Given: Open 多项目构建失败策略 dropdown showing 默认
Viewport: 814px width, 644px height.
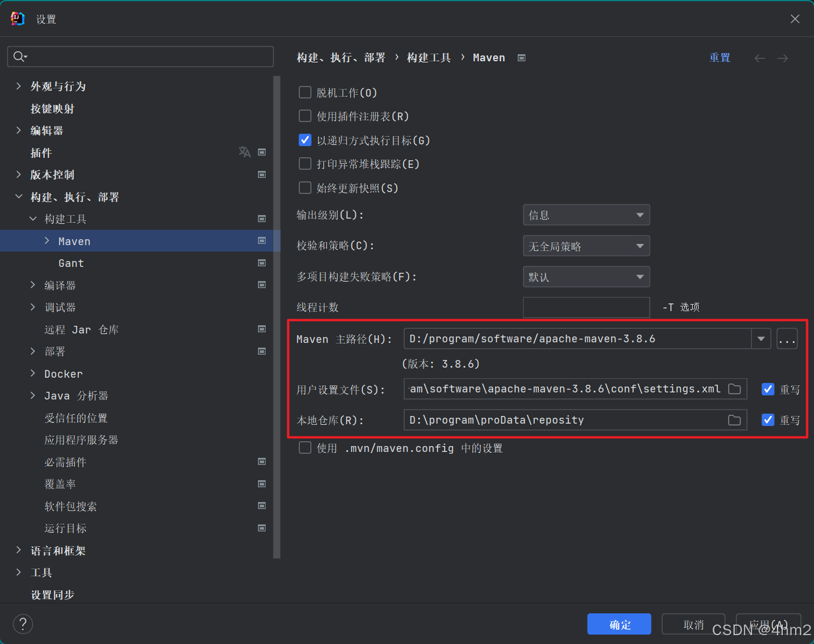Looking at the screenshot, I should 587,277.
